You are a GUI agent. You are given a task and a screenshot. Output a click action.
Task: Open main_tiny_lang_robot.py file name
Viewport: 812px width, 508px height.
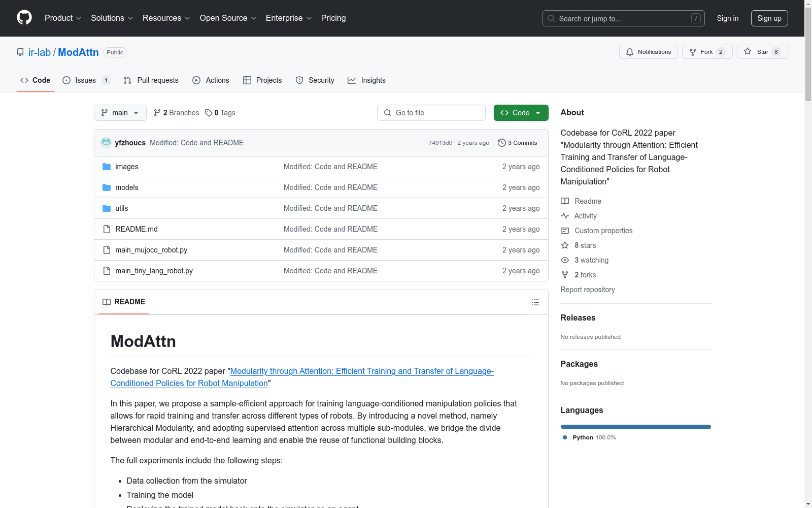[154, 271]
